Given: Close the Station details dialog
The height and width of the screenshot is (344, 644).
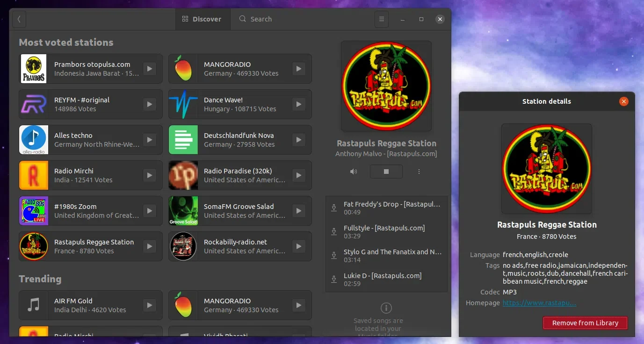Looking at the screenshot, I should (x=623, y=101).
